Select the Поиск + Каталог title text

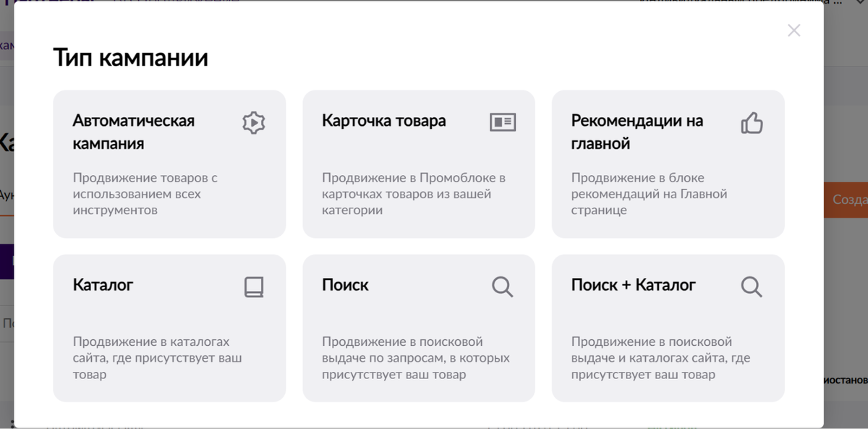click(634, 285)
